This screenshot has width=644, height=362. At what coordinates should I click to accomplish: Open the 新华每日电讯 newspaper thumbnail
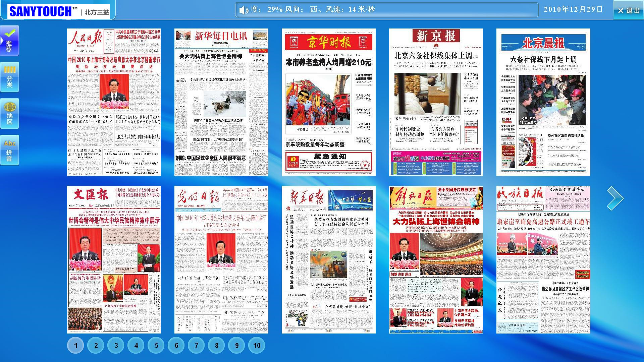pos(221,102)
